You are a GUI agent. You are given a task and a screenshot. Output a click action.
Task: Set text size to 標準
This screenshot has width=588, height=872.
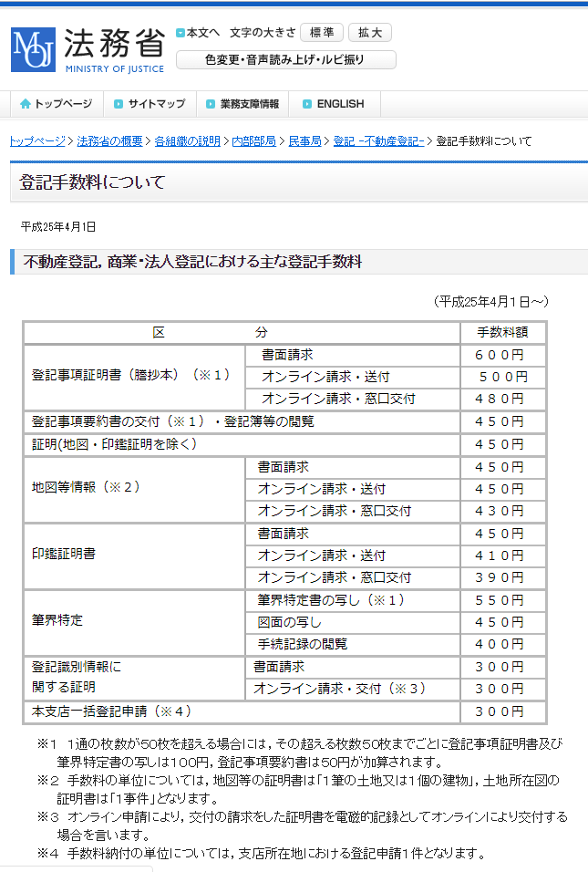click(x=321, y=33)
